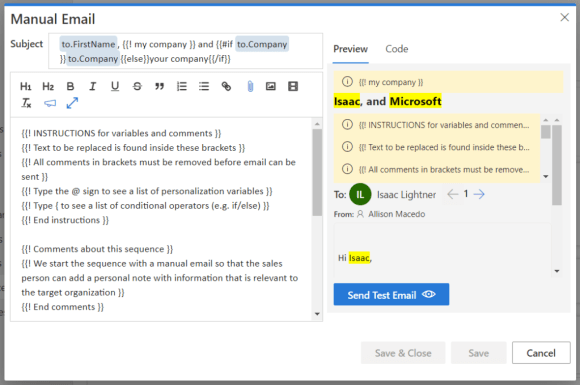Apply Heading 2 formatting

point(48,87)
